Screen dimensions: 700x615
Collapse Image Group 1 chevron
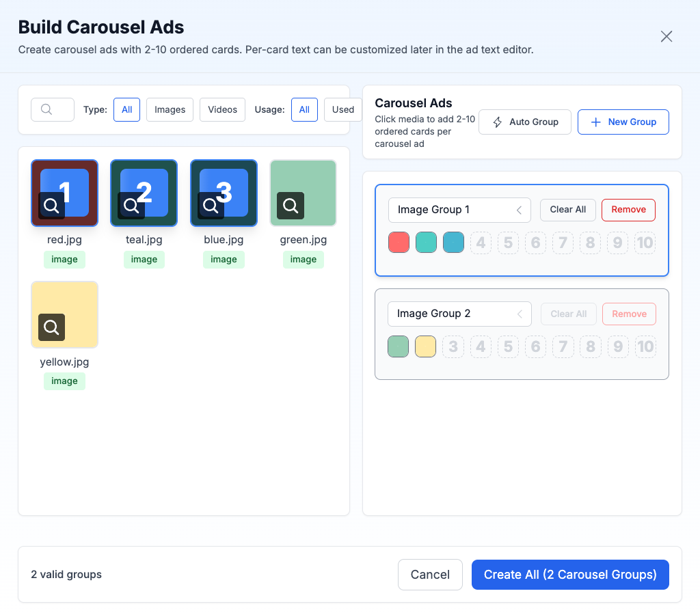pos(519,210)
